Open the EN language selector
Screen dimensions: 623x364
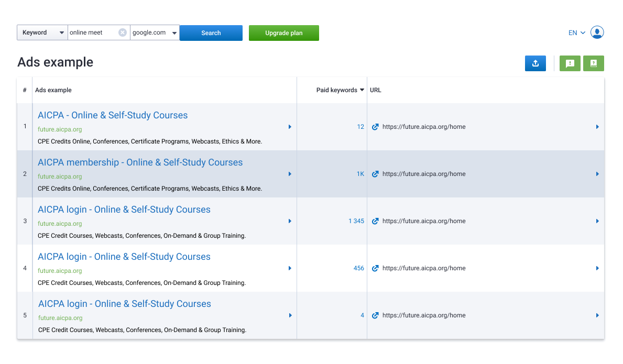[576, 32]
